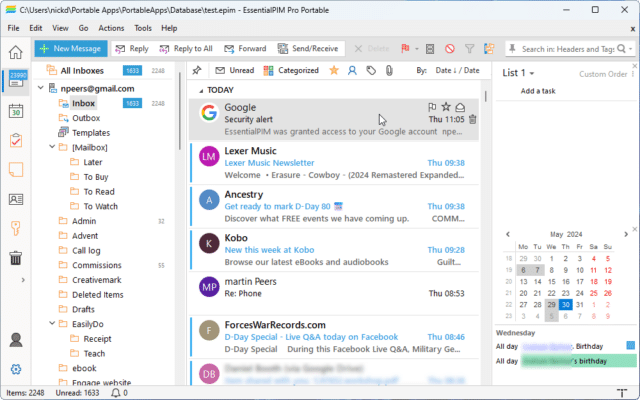
Task: Mark Google message as read envelope icon
Action: pos(460,107)
